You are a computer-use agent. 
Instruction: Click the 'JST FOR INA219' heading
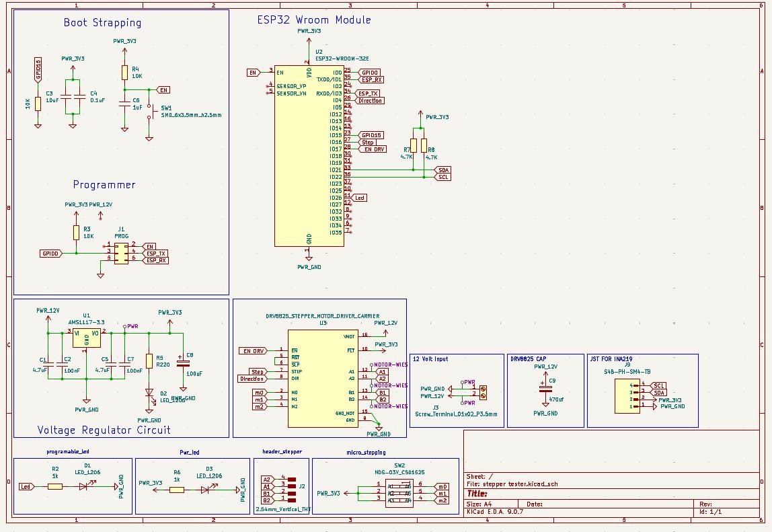click(611, 359)
